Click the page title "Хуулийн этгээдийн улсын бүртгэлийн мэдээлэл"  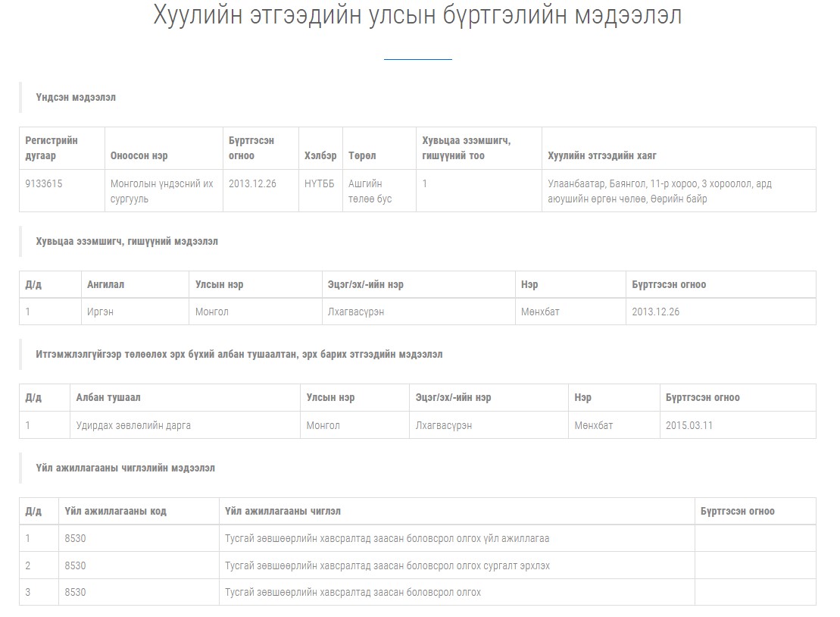(417, 15)
